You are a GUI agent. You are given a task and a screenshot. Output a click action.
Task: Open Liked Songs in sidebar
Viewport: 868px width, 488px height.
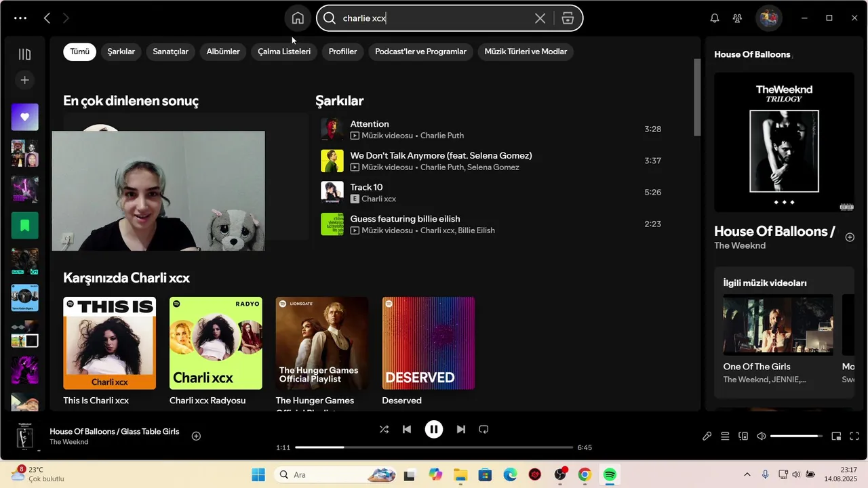[x=24, y=117]
